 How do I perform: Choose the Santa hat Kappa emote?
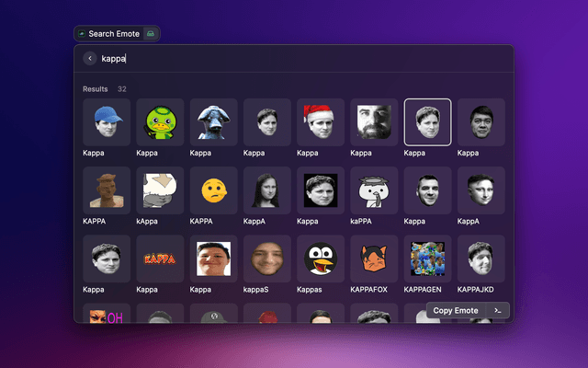[x=321, y=122]
